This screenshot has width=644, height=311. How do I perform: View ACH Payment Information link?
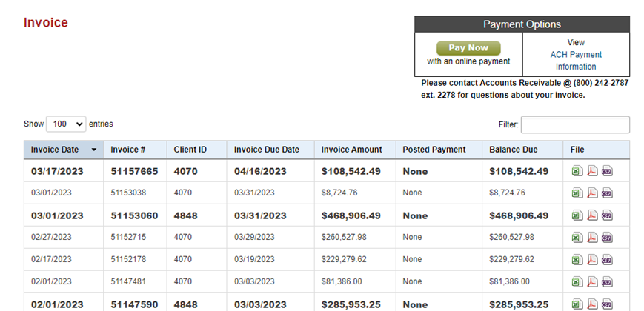point(576,55)
